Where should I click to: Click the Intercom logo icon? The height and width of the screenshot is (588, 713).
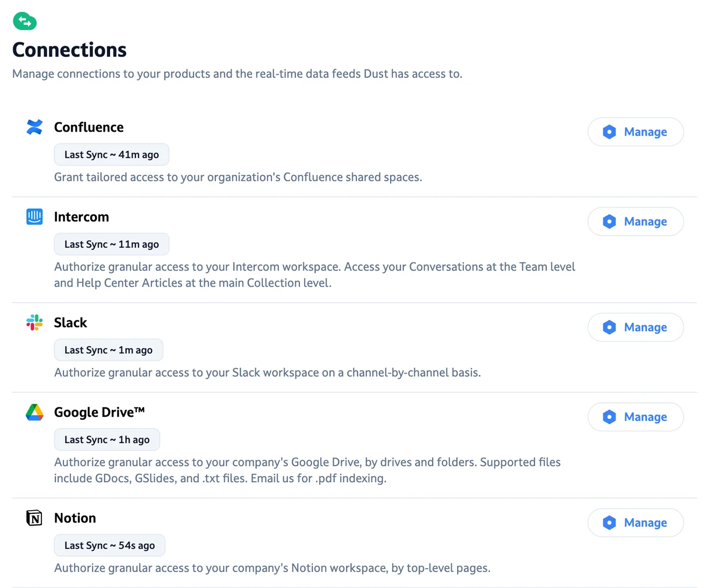tap(34, 216)
